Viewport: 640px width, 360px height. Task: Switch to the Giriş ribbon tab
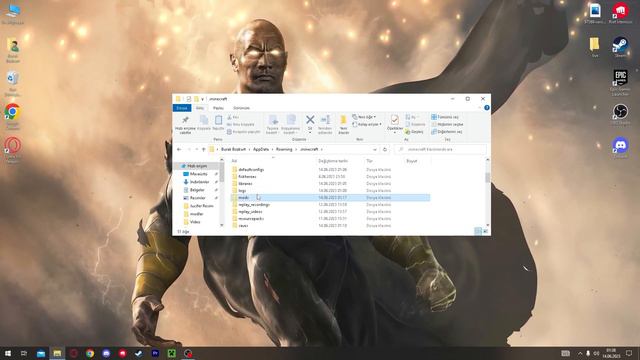pos(200,108)
